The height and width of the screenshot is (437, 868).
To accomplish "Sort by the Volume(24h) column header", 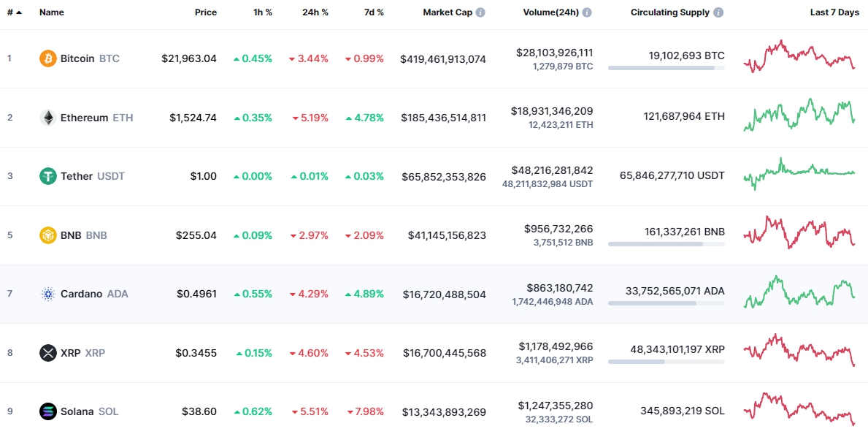I will (550, 12).
